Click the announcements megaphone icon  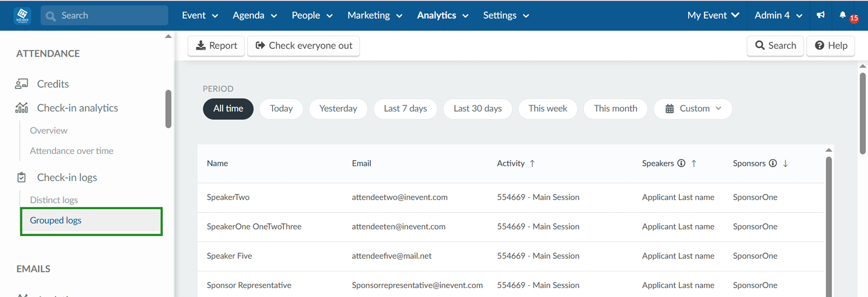tap(821, 15)
